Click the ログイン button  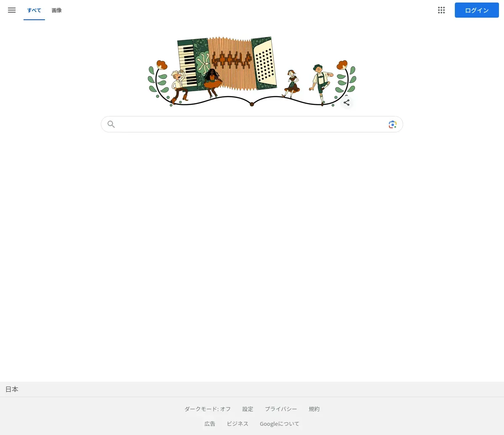[x=477, y=10]
